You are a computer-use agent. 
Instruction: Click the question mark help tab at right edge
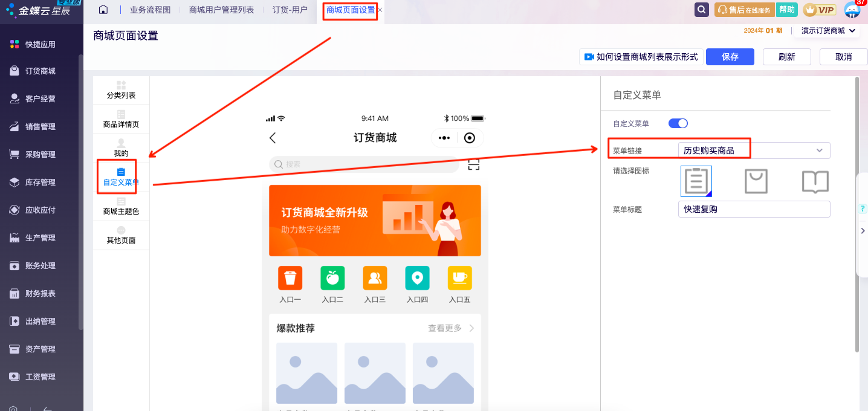point(863,209)
